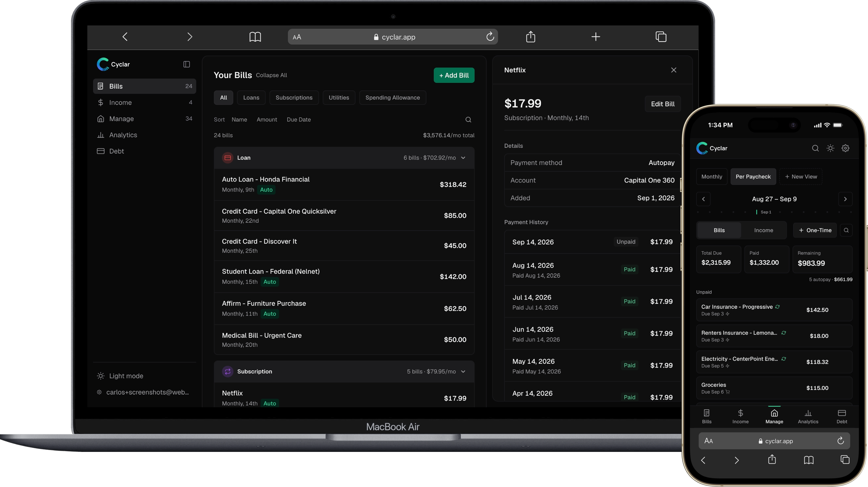
Task: Open Income in desktop sidebar
Action: click(144, 102)
